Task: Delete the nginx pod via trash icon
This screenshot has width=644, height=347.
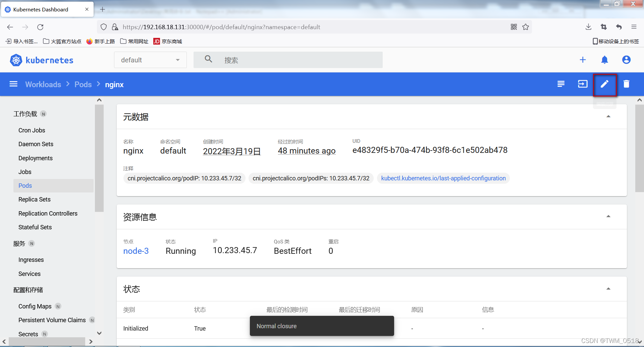Action: [626, 84]
